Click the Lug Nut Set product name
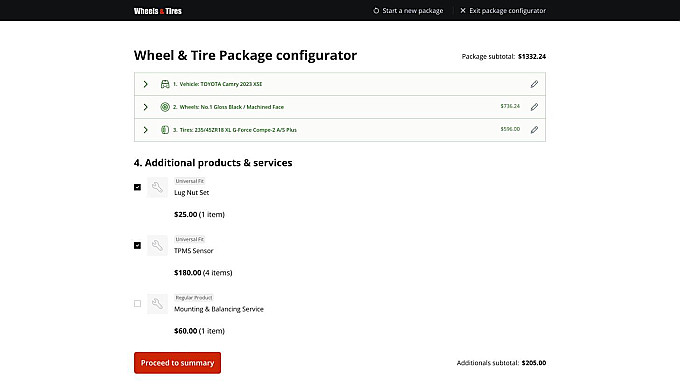The image size is (680, 386). 192,193
